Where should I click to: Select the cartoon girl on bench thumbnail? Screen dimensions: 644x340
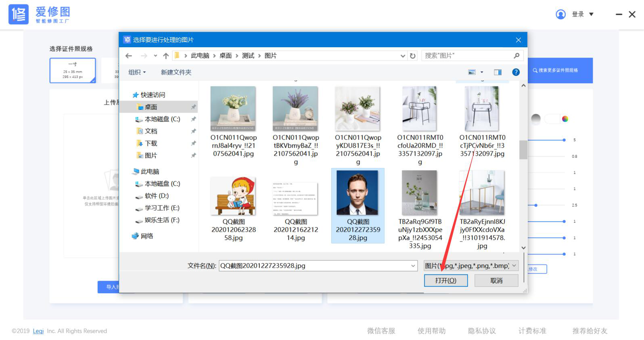tap(233, 195)
